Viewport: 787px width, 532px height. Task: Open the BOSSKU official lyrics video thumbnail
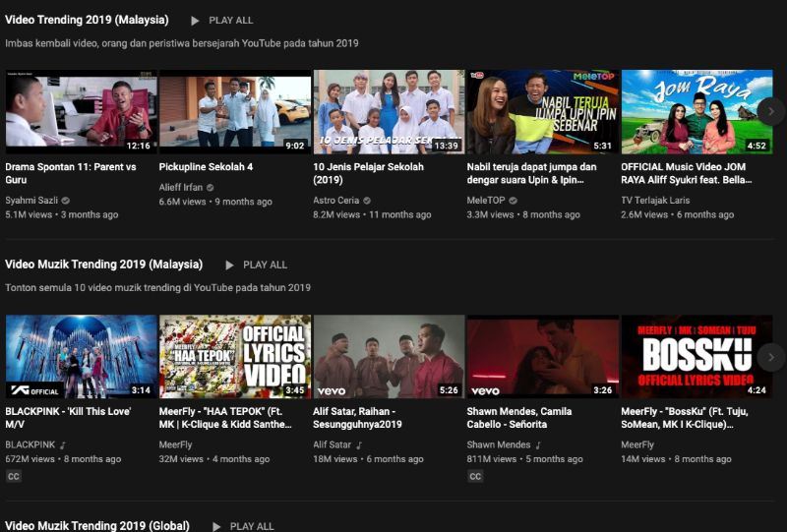[x=696, y=357]
